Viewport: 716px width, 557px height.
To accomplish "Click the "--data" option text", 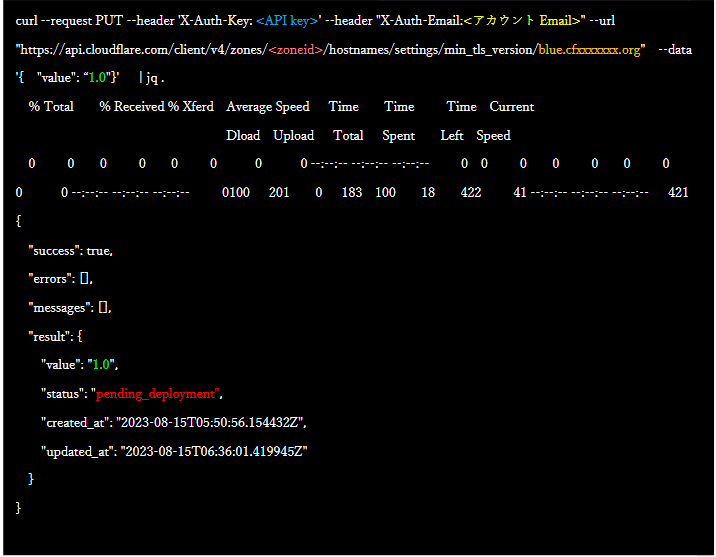I will (x=675, y=50).
